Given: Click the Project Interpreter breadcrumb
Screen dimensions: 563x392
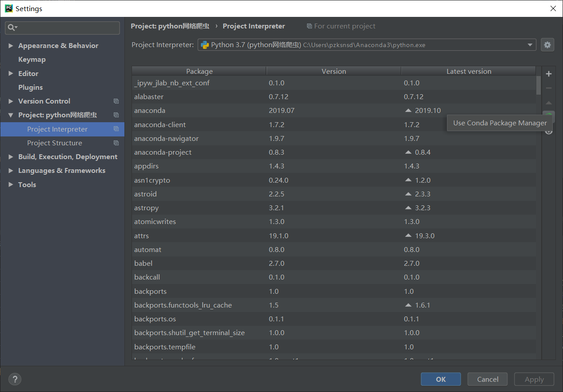Looking at the screenshot, I should [253, 26].
